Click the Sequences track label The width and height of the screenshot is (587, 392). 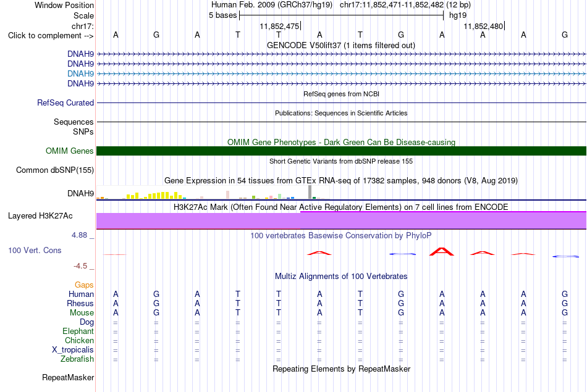74,122
